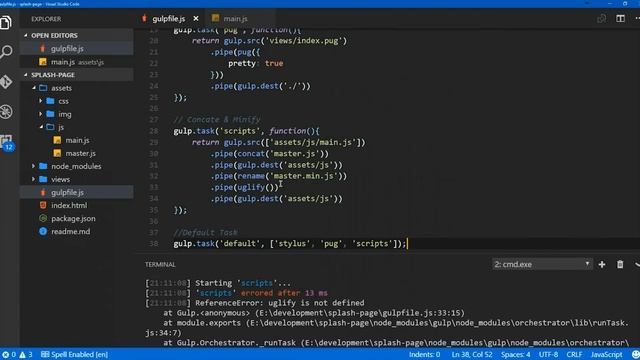Open the Explorer view in activity bar
This screenshot has height=360, width=640.
pyautogui.click(x=6, y=22)
